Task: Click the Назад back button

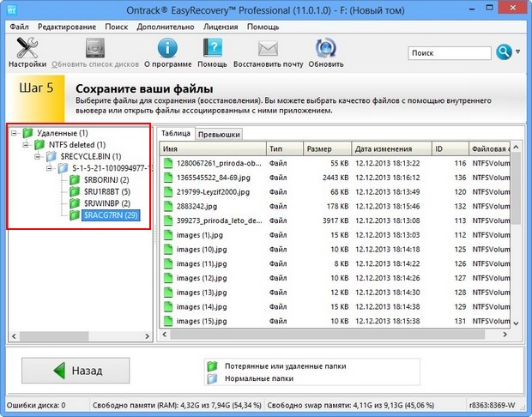Action: pyautogui.click(x=76, y=371)
